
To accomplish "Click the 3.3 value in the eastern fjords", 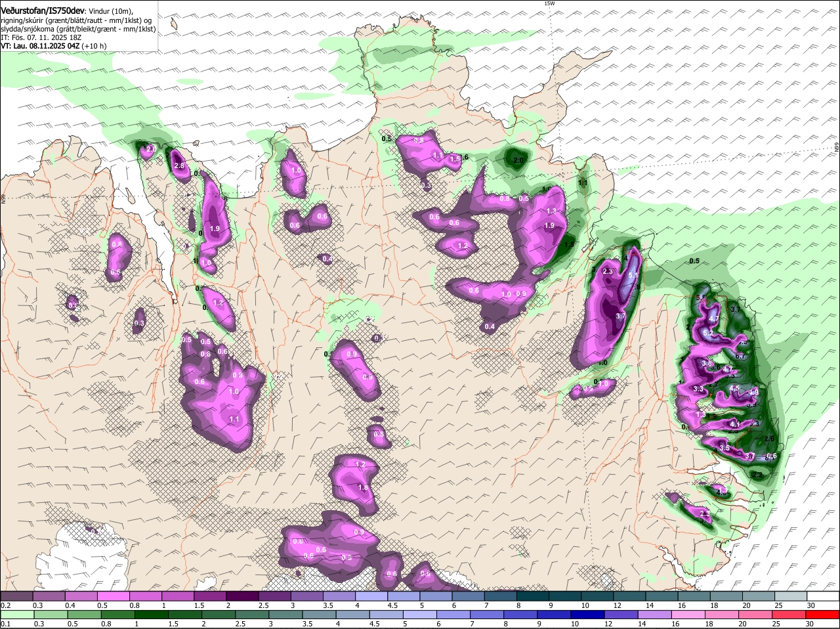I will 698,389.
